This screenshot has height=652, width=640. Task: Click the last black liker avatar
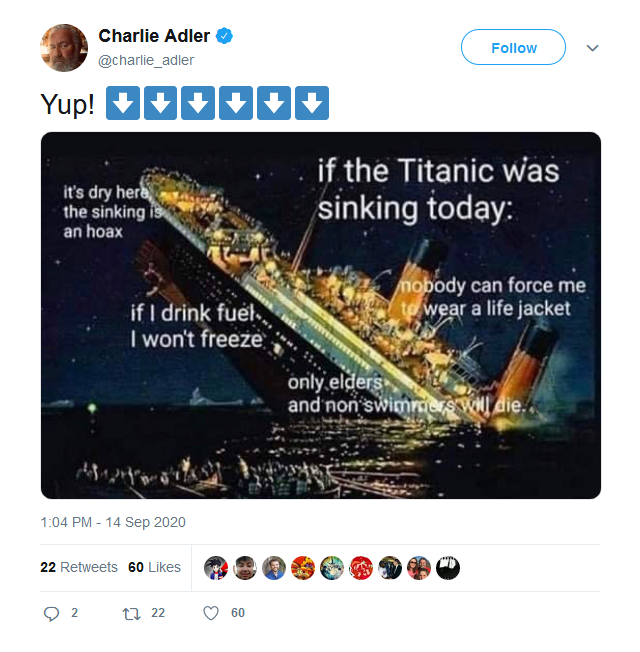click(x=448, y=568)
